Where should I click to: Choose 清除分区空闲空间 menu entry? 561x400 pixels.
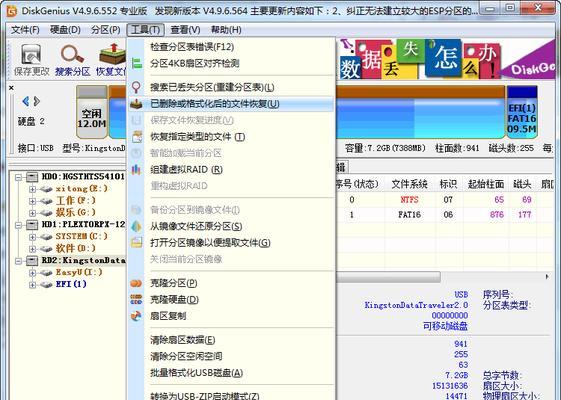pos(231,356)
